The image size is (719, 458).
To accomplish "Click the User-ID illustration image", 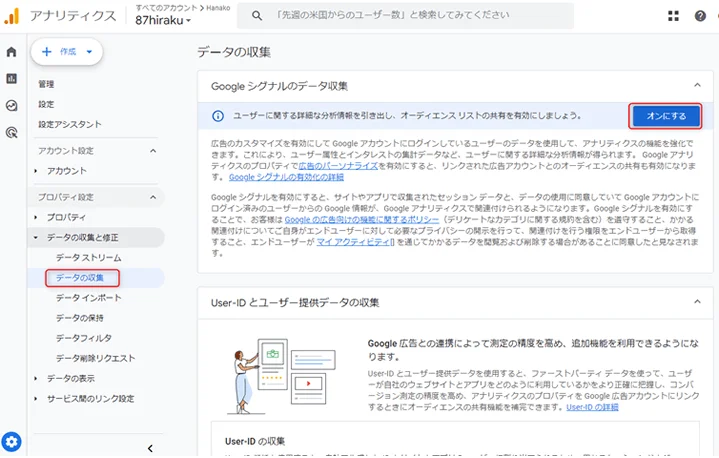I will pyautogui.click(x=282, y=376).
